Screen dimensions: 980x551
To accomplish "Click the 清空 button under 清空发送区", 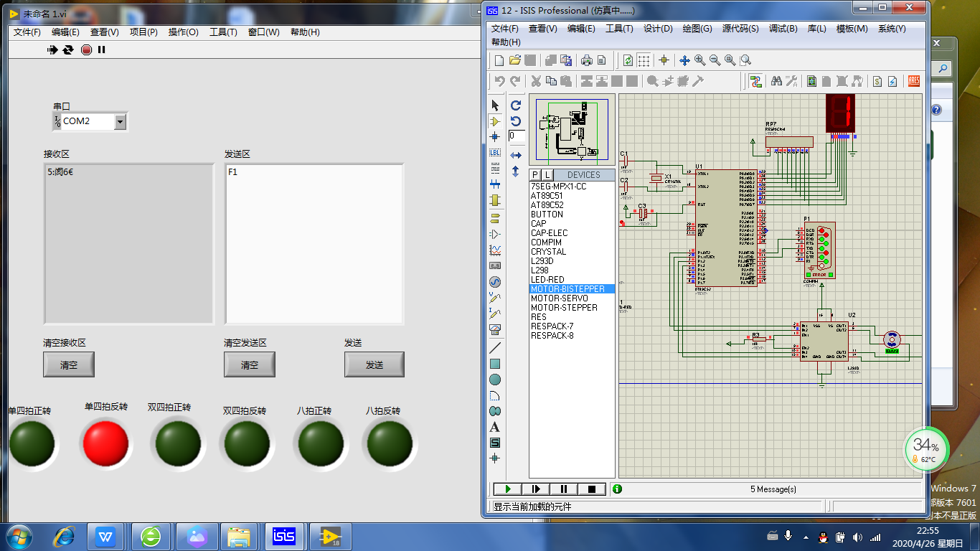I will point(249,364).
